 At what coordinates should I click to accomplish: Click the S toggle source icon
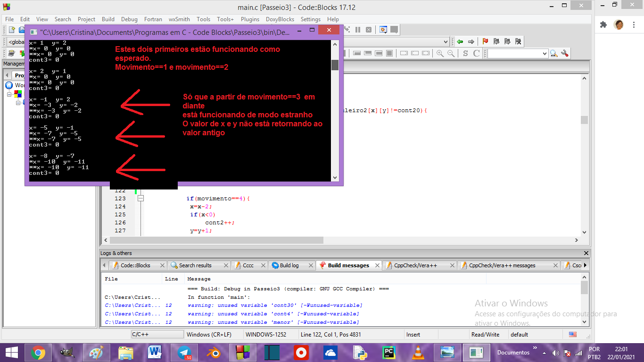click(x=466, y=54)
